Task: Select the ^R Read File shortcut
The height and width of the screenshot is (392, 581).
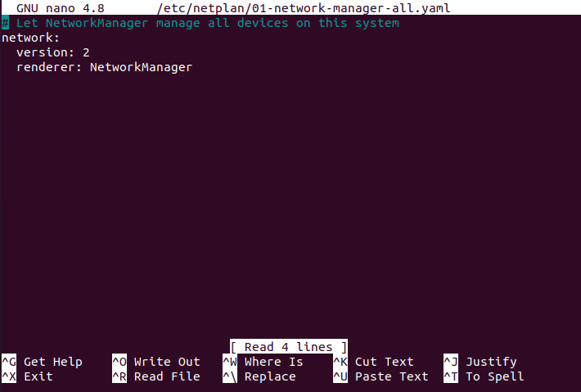Action: (156, 376)
